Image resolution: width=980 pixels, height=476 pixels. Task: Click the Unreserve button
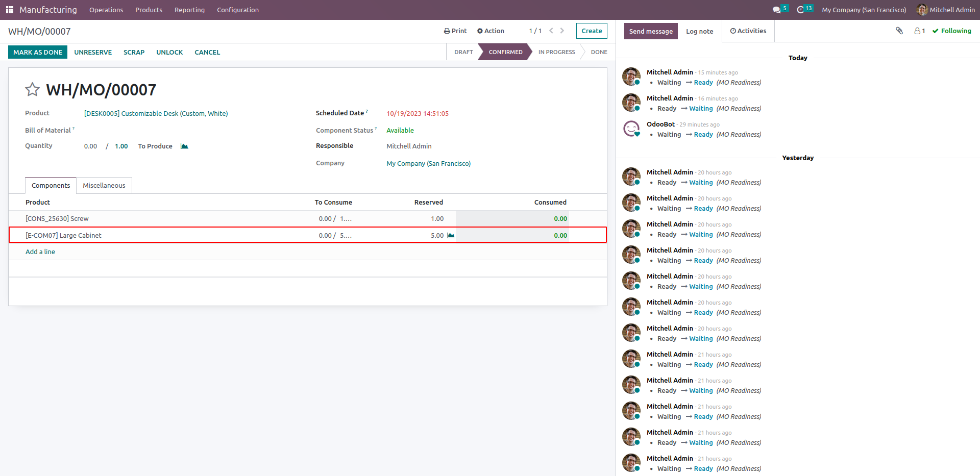(93, 52)
